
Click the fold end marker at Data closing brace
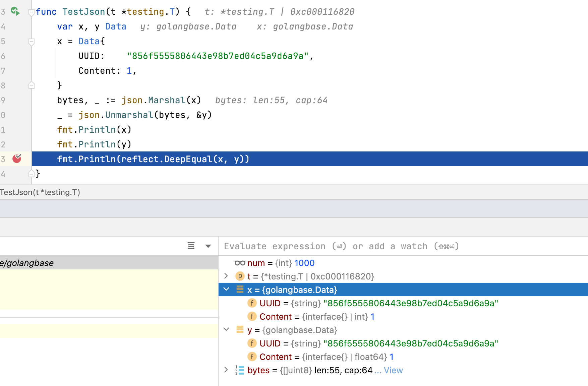32,85
